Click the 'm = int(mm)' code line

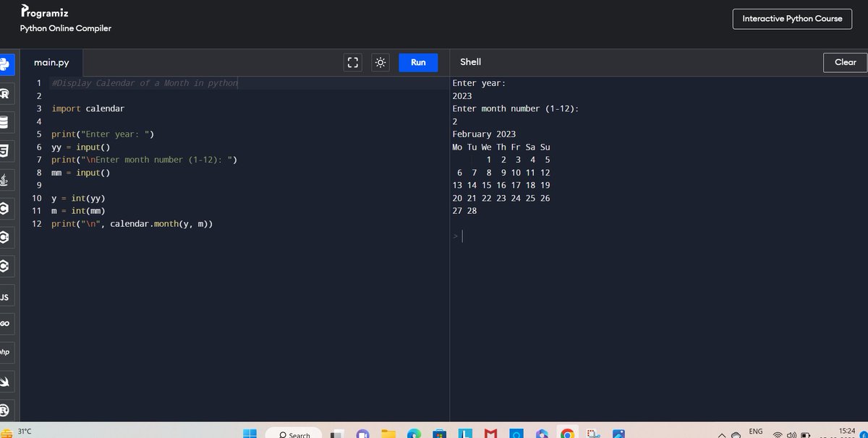tap(78, 211)
